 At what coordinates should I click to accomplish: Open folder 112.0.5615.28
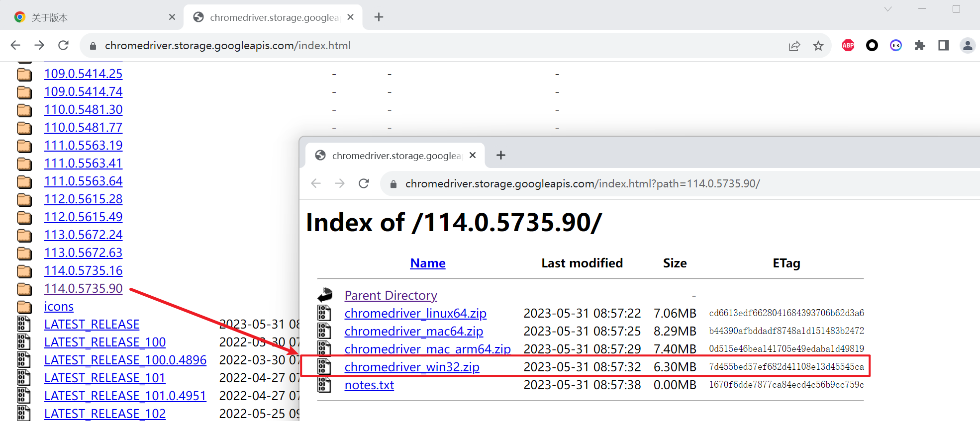click(83, 199)
